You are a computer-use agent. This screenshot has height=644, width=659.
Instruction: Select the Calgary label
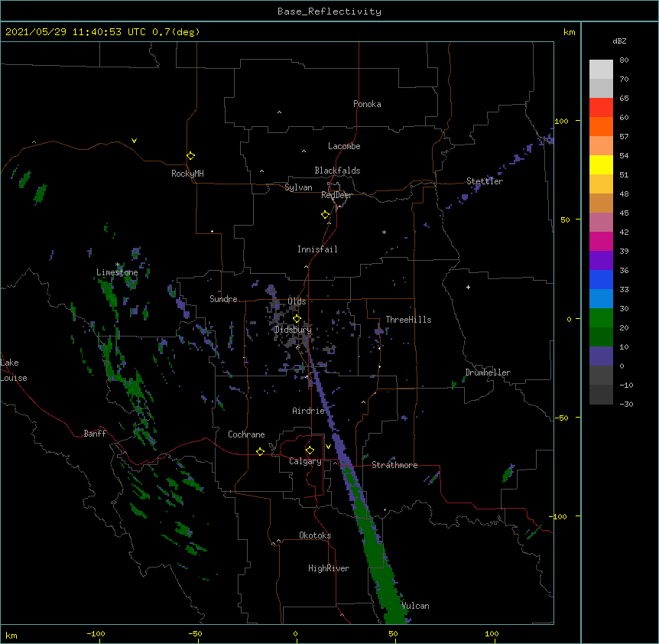(305, 461)
